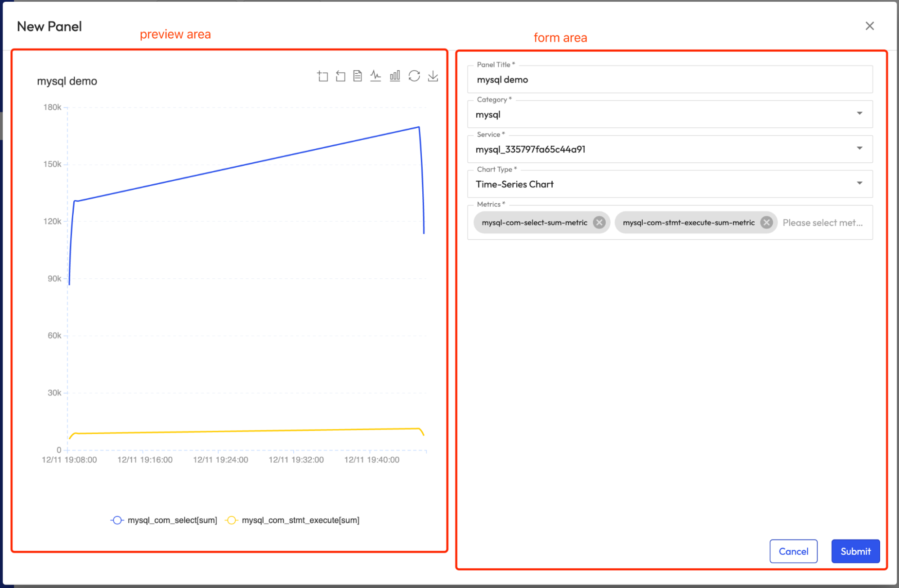Click the Panel Title input field
This screenshot has width=899, height=588.
[670, 80]
